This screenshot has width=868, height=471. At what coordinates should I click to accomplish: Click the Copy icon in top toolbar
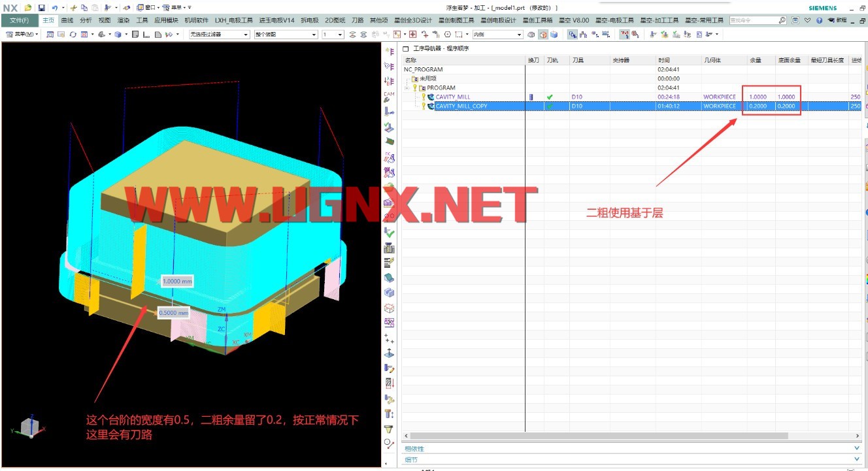click(84, 8)
